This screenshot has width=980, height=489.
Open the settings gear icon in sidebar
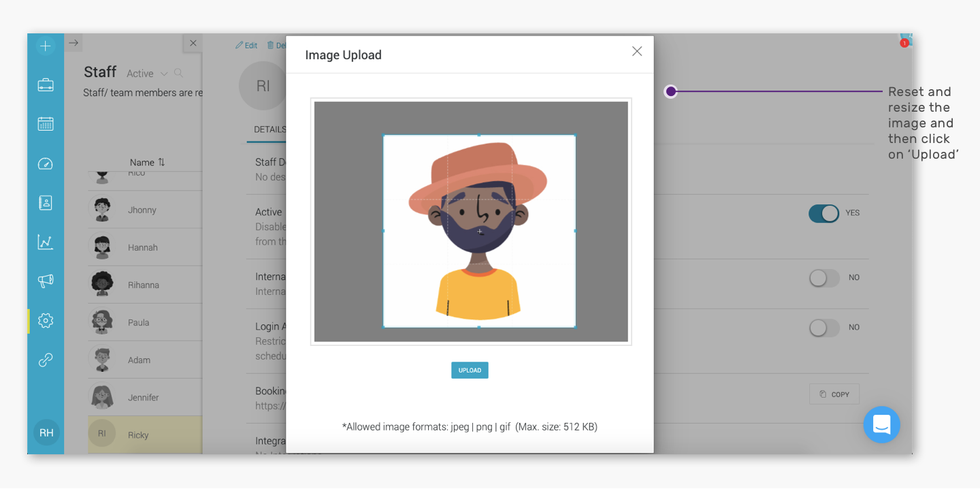click(x=46, y=320)
